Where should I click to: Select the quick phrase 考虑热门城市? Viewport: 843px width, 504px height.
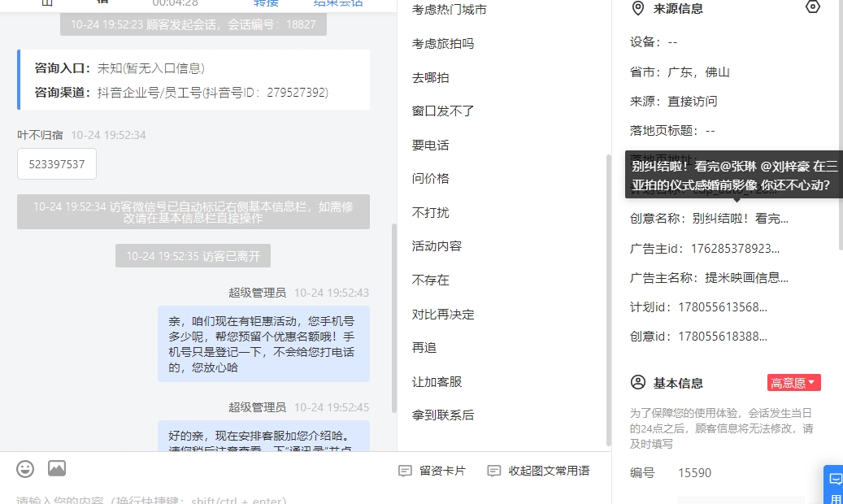click(x=450, y=10)
